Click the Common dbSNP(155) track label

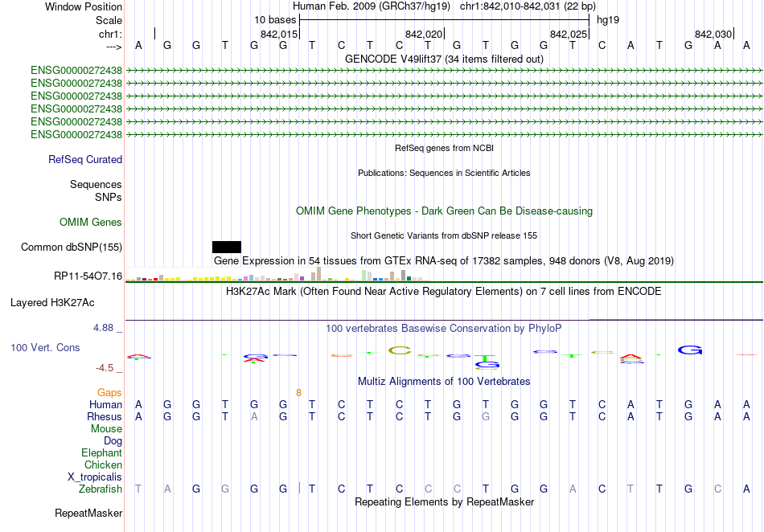point(72,247)
